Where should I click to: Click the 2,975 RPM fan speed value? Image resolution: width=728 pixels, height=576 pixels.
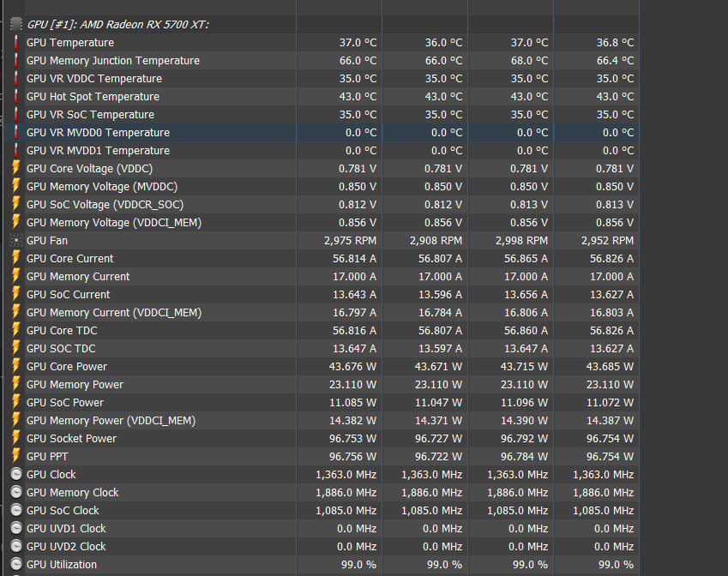350,241
